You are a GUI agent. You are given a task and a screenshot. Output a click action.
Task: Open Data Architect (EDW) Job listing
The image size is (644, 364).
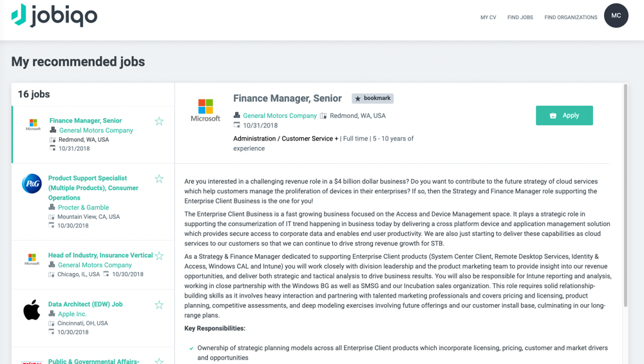click(85, 304)
